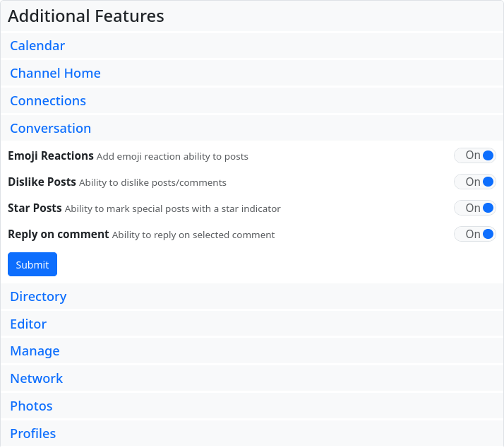Click the bold Reply on comment label
504x448 pixels.
[x=59, y=234]
